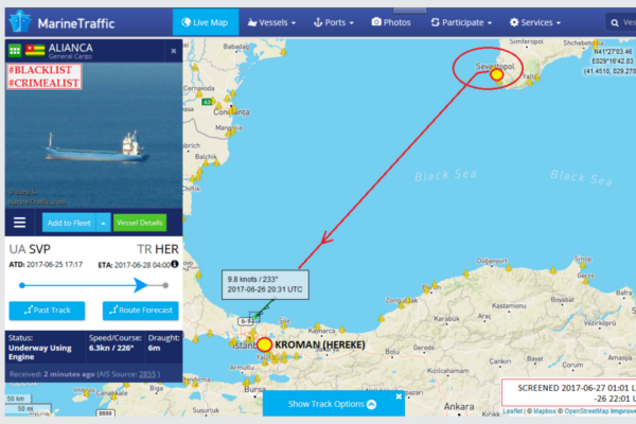The height and width of the screenshot is (424, 636).
Task: Click the Route Forecast button
Action: click(x=140, y=310)
